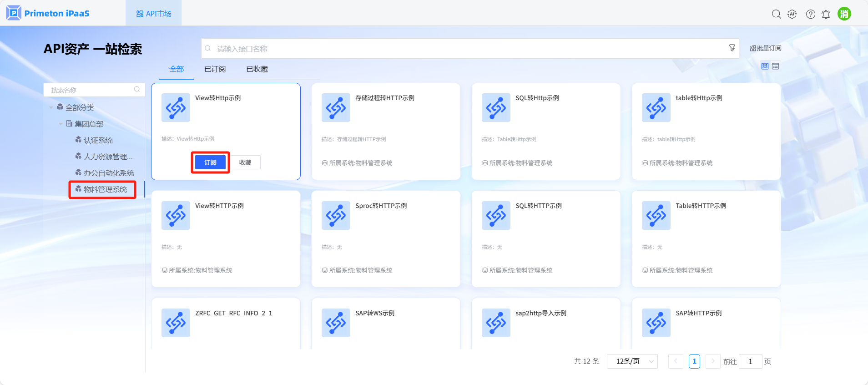Image resolution: width=868 pixels, height=385 pixels.
Task: Click the 收藏 button
Action: click(245, 162)
